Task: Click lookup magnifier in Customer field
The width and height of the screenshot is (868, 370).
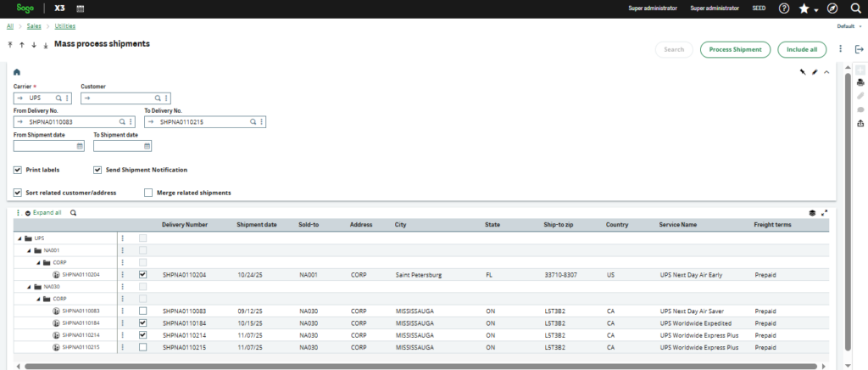Action: [x=158, y=98]
